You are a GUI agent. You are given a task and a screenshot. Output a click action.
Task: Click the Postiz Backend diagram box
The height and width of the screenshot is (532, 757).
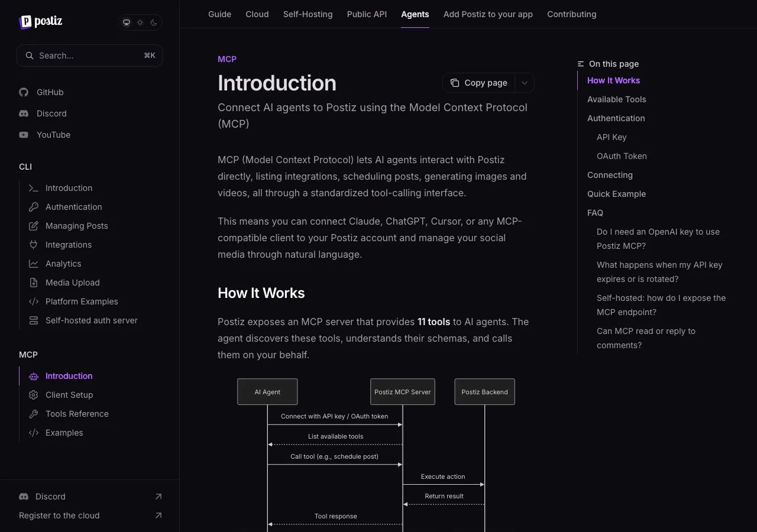[x=485, y=392]
